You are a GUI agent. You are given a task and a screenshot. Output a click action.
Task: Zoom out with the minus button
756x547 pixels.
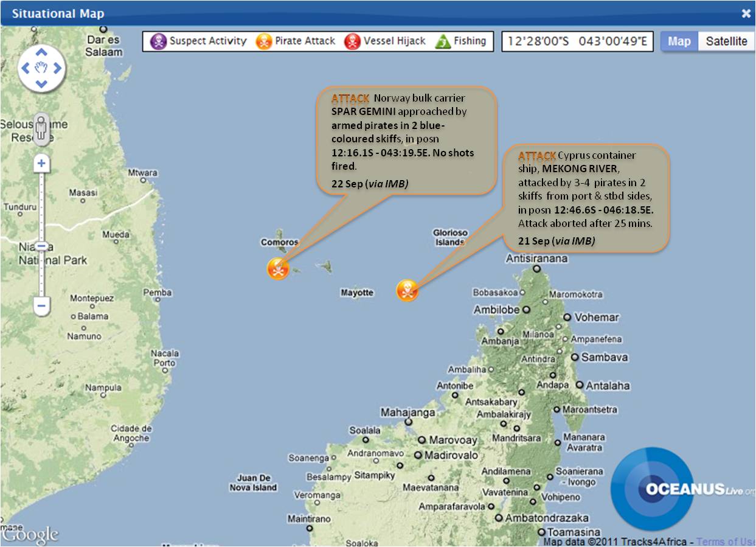pos(41,305)
